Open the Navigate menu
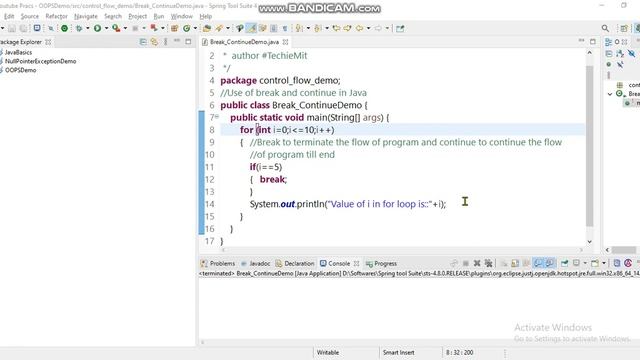The image size is (640, 360). [x=86, y=16]
